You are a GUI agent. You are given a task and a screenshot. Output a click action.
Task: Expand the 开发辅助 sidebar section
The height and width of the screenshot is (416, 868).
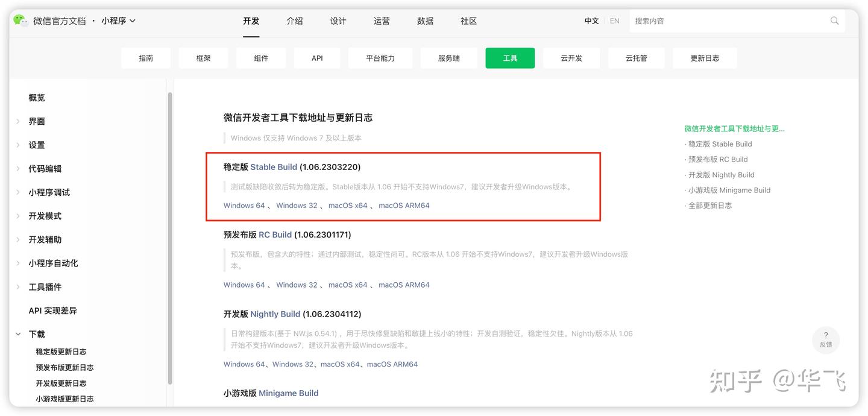tap(18, 239)
